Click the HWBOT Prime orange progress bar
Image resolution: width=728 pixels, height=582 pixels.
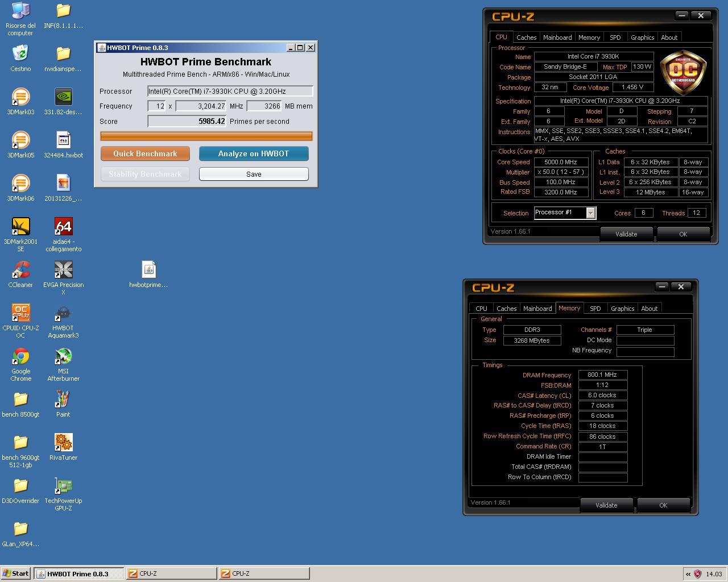pyautogui.click(x=206, y=136)
